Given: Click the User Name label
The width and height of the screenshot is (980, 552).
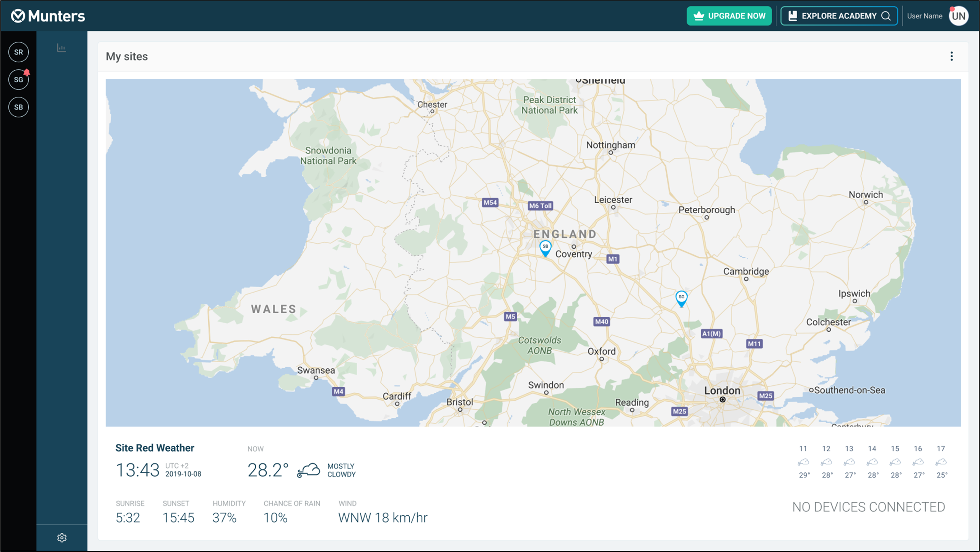Looking at the screenshot, I should click(x=924, y=16).
